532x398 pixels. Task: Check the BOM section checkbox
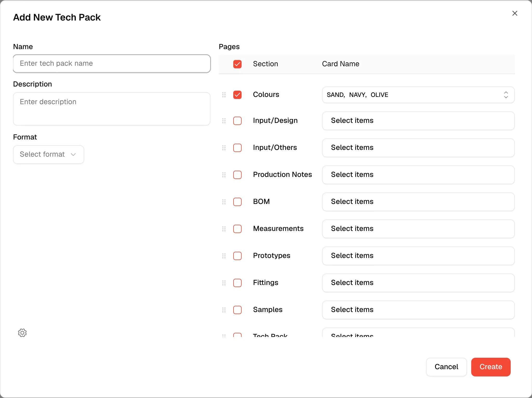click(x=237, y=202)
